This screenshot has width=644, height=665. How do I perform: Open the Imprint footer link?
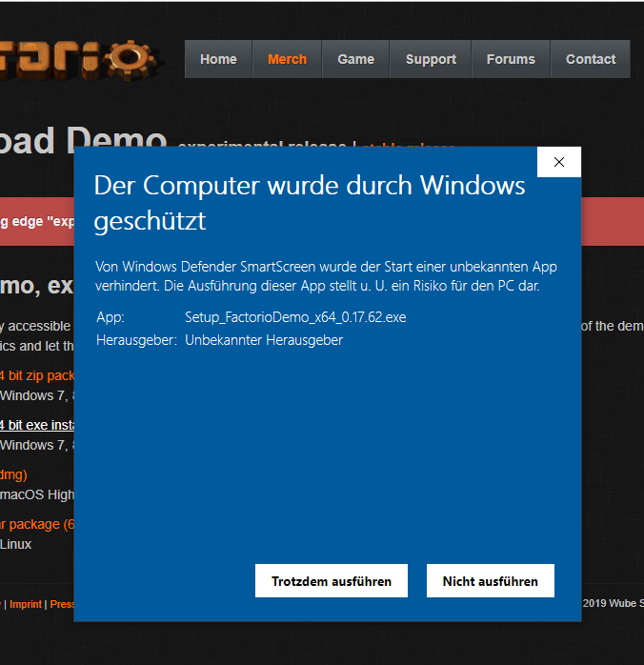click(x=26, y=604)
